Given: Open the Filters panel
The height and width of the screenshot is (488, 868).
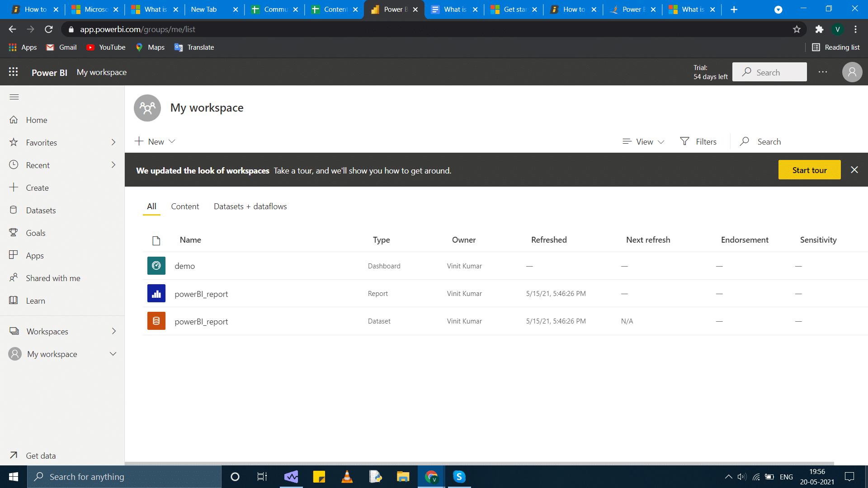Looking at the screenshot, I should pyautogui.click(x=698, y=141).
